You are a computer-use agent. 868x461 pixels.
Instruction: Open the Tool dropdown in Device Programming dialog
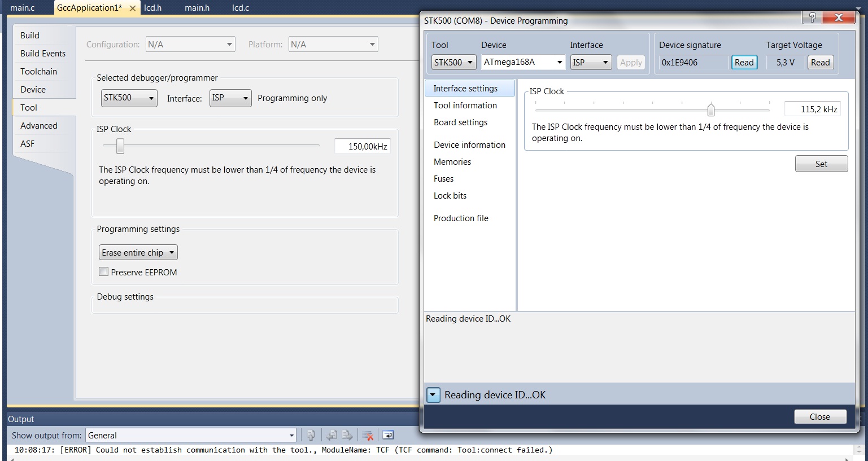(454, 62)
